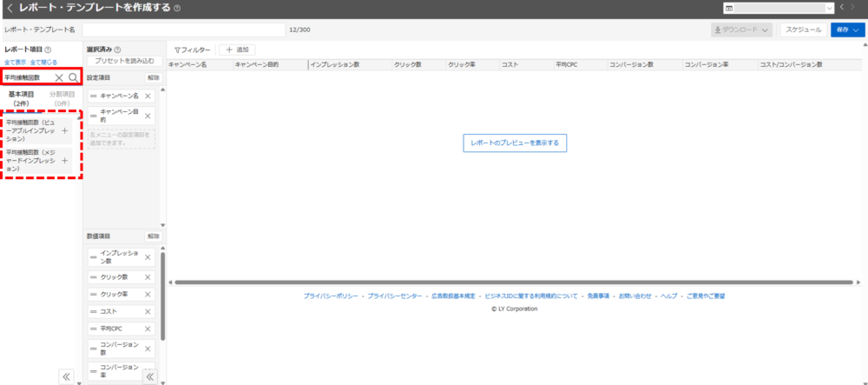Add 平均接触回数 (ビューアブルインプレッション) with plus icon
Image resolution: width=868 pixels, height=385 pixels.
tap(65, 130)
